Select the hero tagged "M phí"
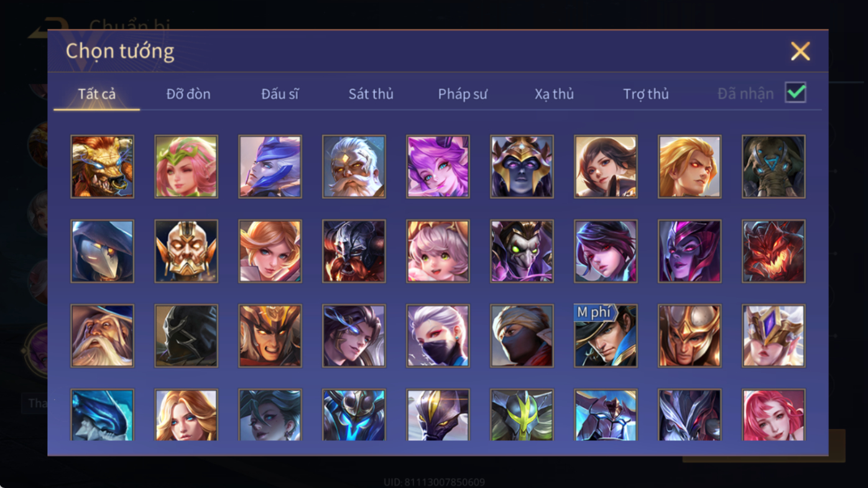 (x=606, y=336)
